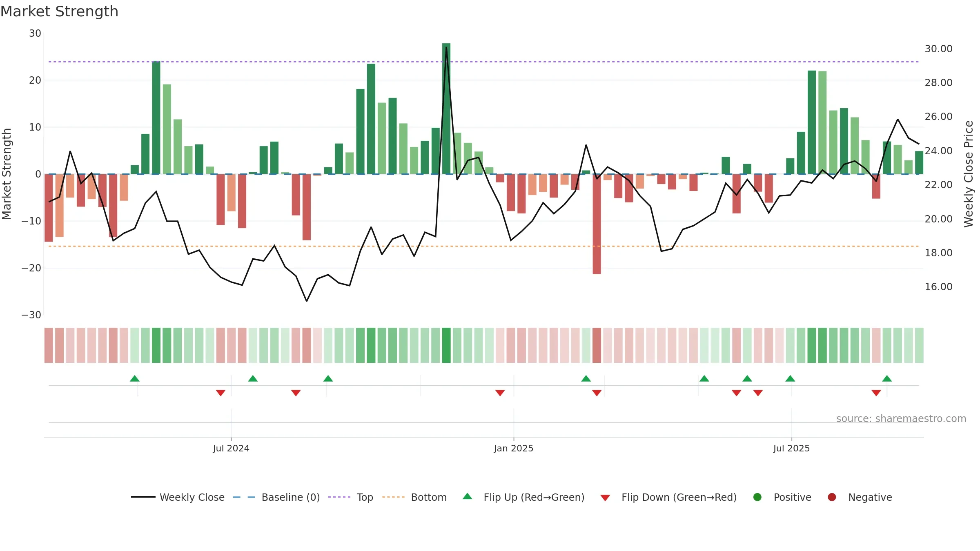Click the green Positive dot in legend
The height and width of the screenshot is (551, 980).
click(x=757, y=497)
